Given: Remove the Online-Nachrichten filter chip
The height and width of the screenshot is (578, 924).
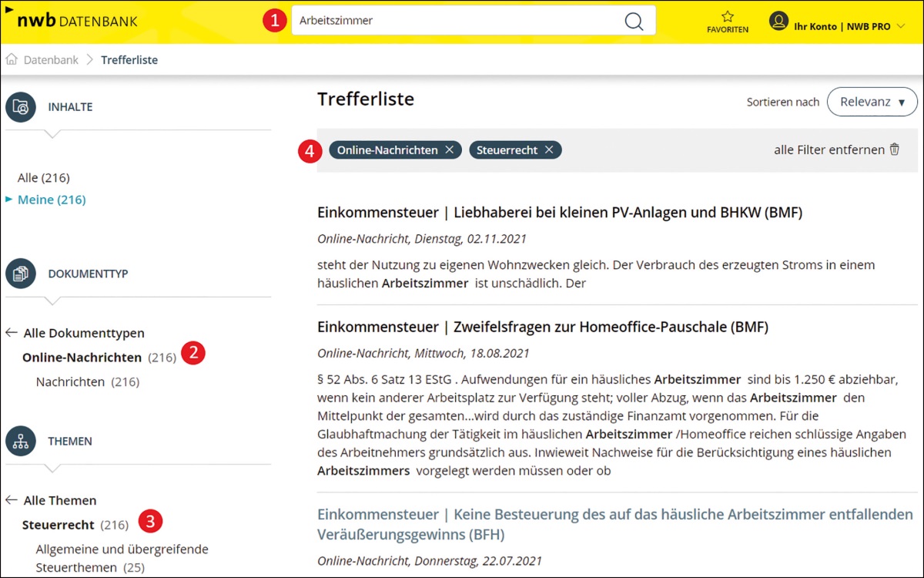Looking at the screenshot, I should 449,150.
